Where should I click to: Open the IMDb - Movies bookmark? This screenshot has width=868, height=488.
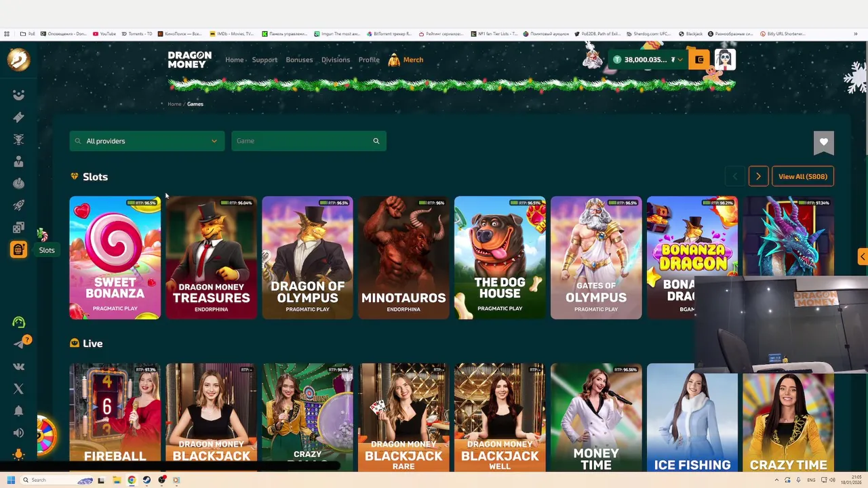(232, 34)
